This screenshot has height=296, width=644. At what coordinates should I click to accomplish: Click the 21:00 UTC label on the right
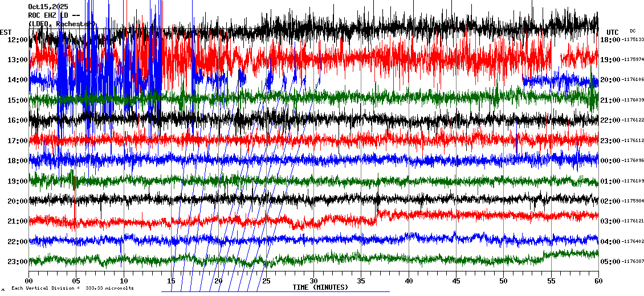click(x=610, y=100)
